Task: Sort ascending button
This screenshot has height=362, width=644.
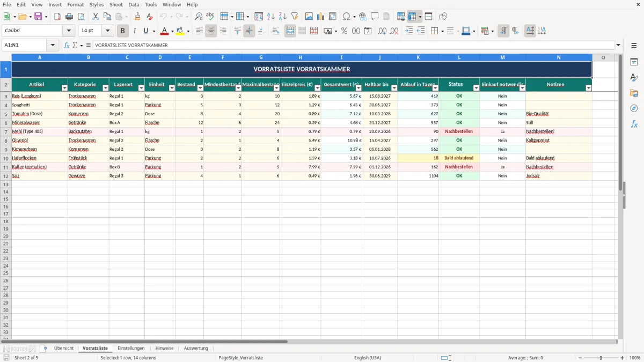Action: tap(271, 17)
